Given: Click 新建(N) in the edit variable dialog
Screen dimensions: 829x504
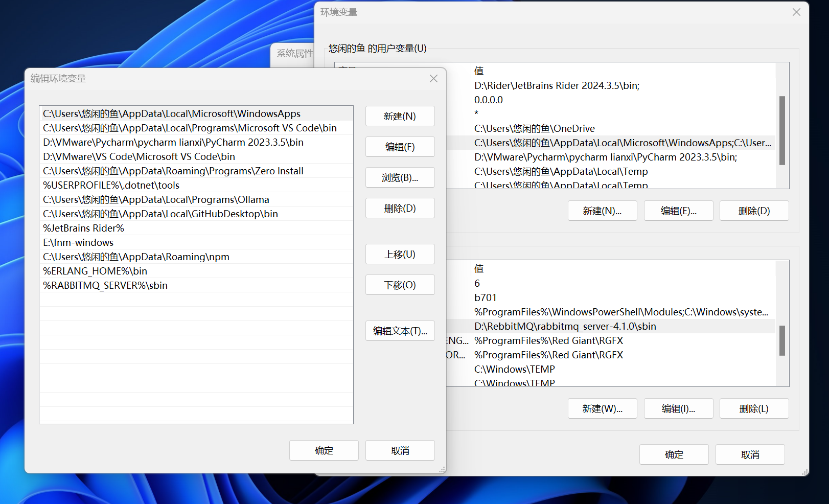Looking at the screenshot, I should point(400,116).
